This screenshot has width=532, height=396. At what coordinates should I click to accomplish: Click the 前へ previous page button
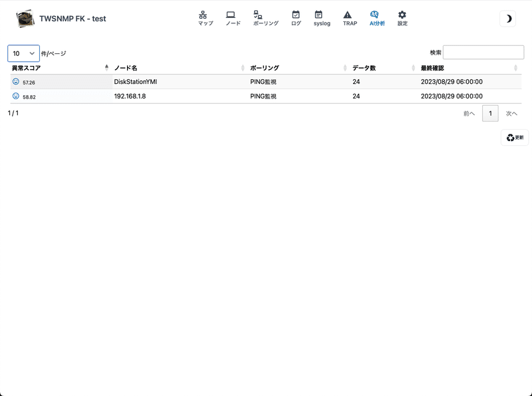pos(469,113)
